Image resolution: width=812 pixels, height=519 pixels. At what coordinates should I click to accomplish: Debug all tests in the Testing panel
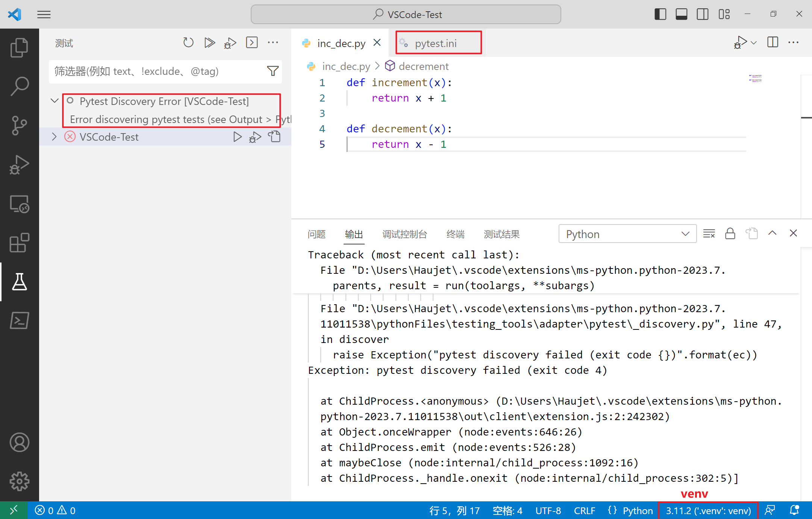(x=230, y=42)
